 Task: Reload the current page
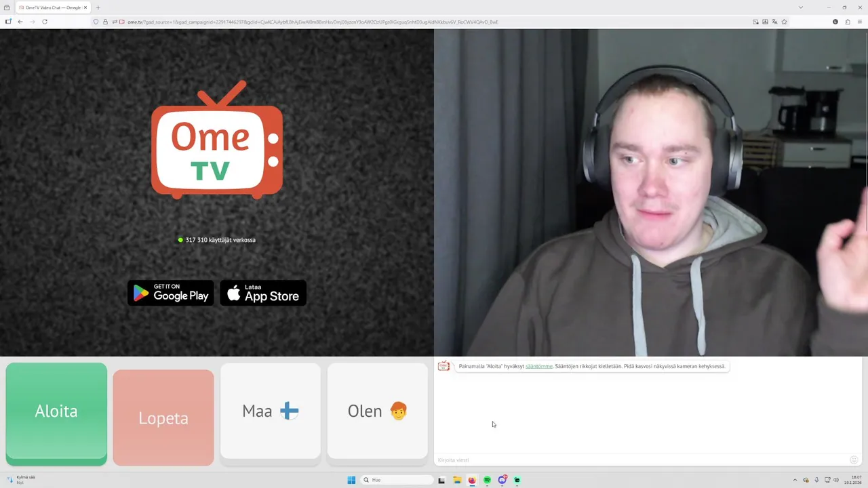(45, 22)
